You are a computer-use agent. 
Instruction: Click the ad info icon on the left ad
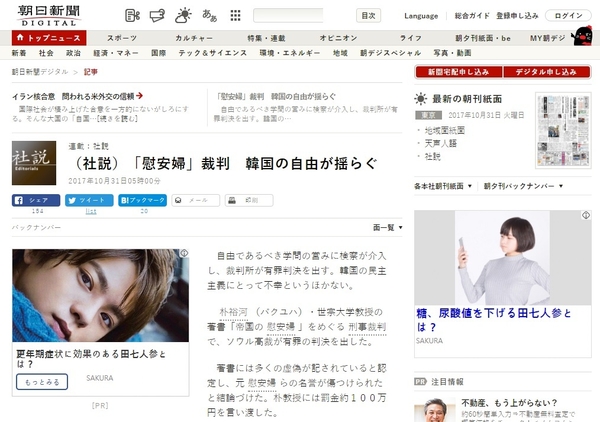(184, 253)
